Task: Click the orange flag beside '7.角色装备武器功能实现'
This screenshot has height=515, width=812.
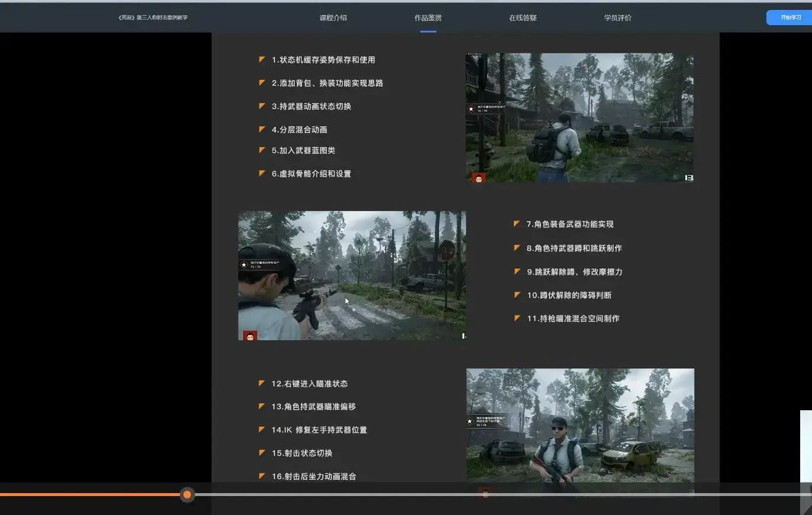Action: pyautogui.click(x=517, y=223)
